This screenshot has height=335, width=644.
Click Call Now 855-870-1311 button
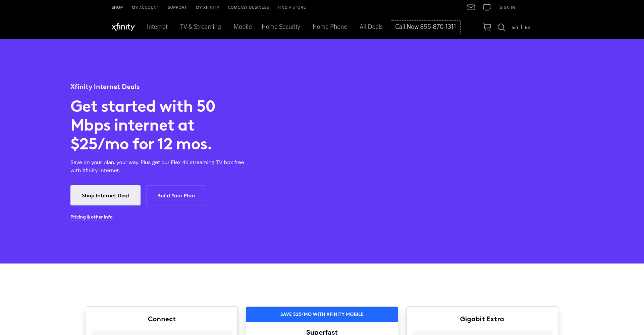425,27
